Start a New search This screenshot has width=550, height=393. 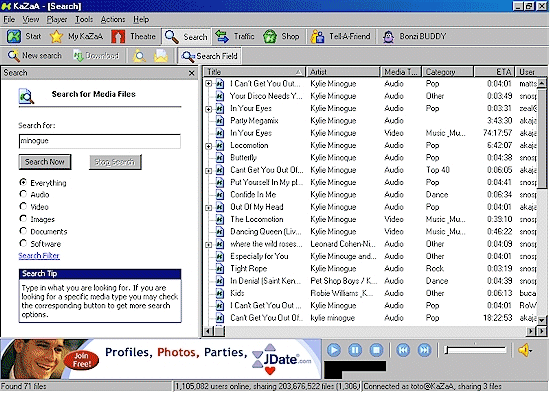point(34,56)
